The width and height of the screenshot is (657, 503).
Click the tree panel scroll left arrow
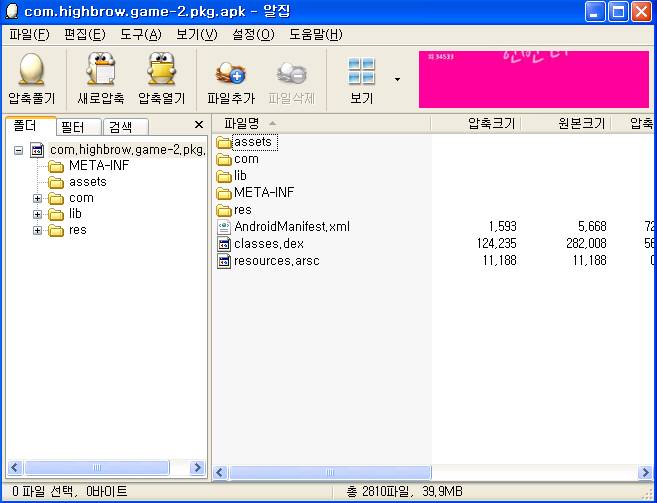[x=15, y=467]
